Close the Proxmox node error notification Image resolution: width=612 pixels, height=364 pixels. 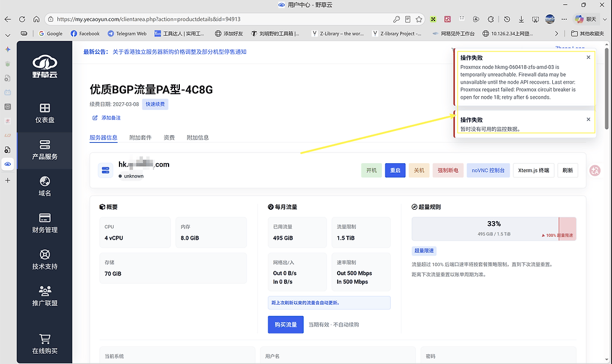point(588,57)
